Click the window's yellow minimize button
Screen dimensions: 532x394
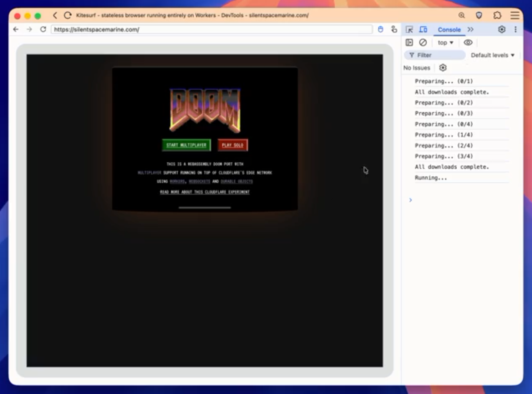27,16
